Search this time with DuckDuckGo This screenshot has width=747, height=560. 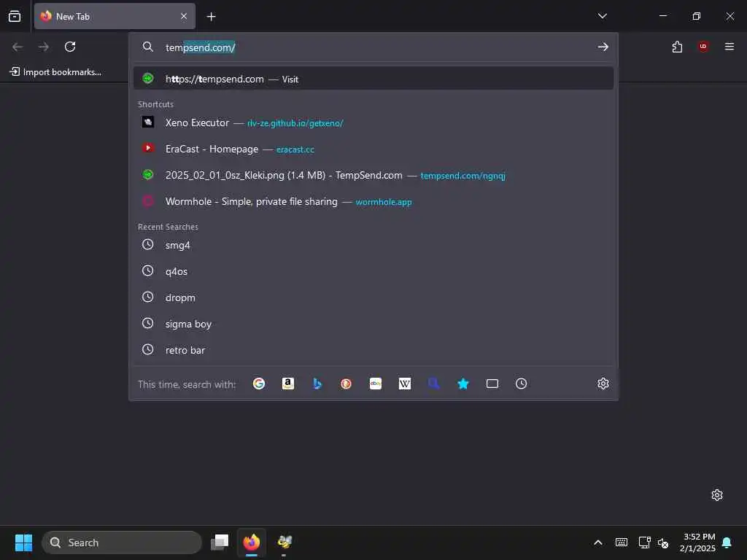[x=347, y=384]
